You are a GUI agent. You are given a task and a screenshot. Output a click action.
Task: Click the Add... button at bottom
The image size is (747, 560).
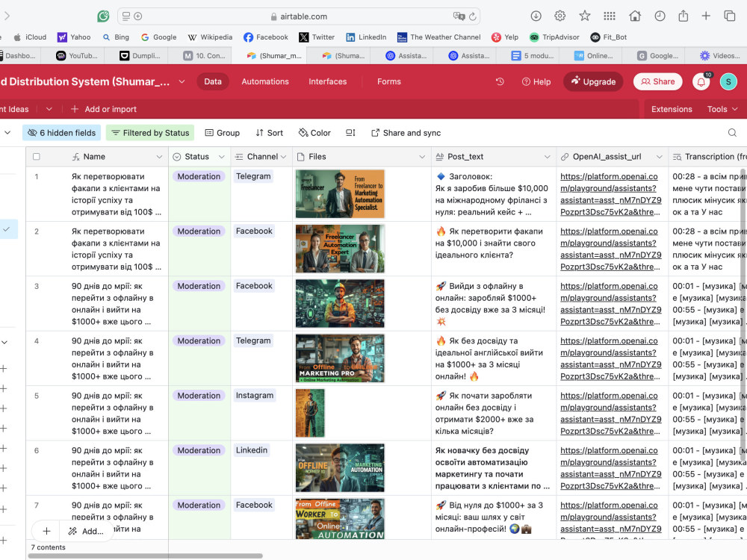point(86,531)
